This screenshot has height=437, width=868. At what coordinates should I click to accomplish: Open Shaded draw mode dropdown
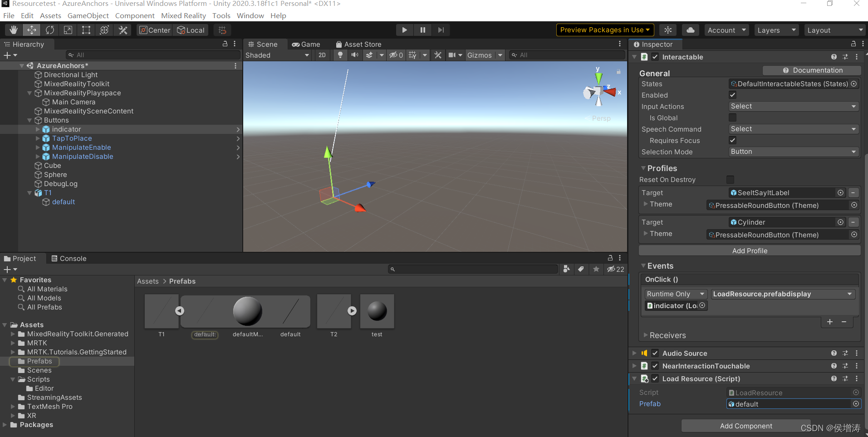[277, 55]
